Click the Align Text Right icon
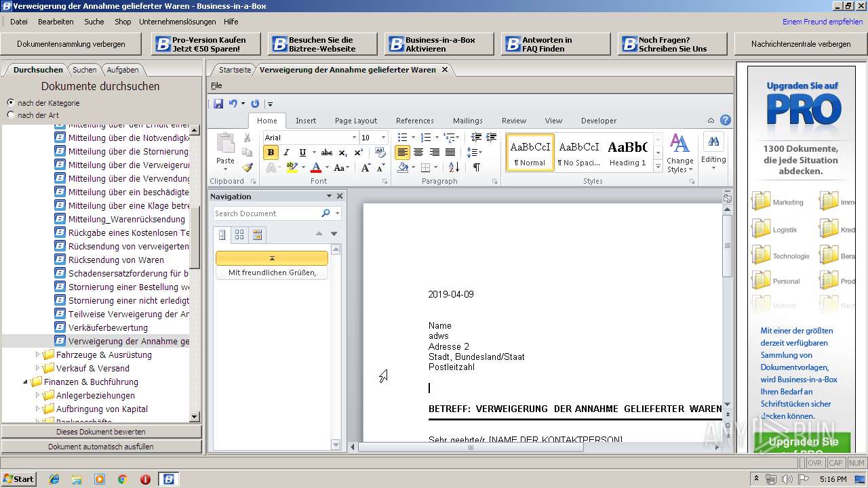868x488 pixels. click(x=434, y=152)
